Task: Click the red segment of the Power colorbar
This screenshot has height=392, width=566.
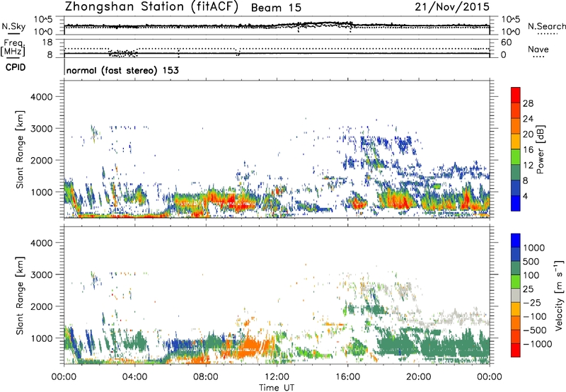Action: coord(516,96)
